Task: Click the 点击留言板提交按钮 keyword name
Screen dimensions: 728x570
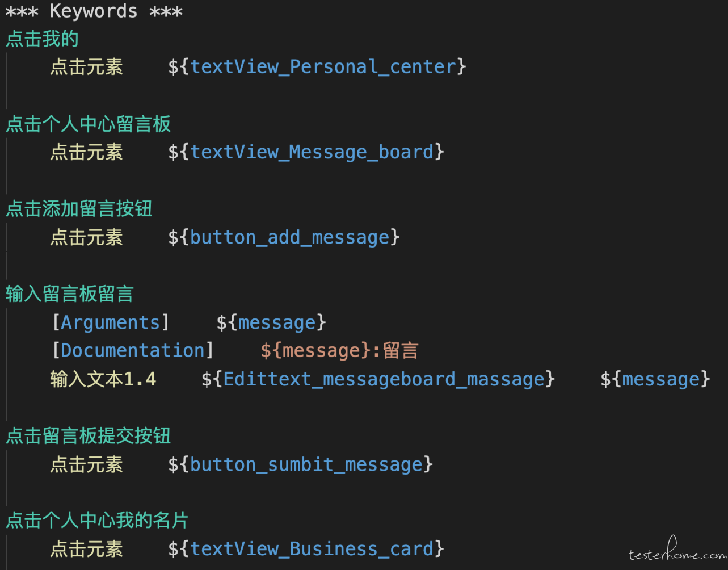Action: [89, 437]
